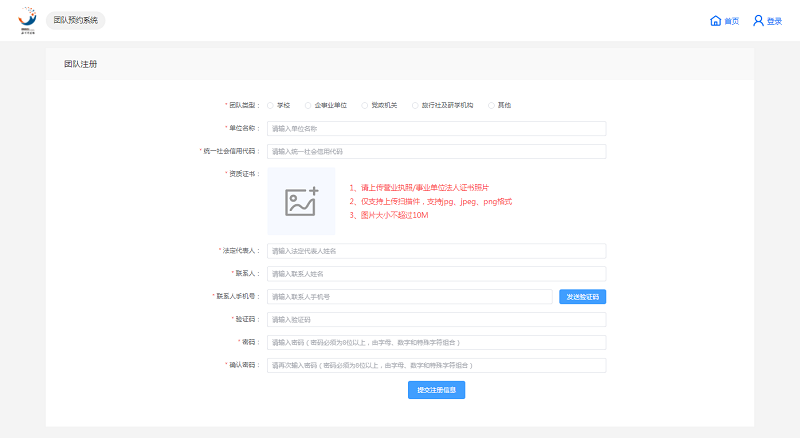Select the 企事业单位 radio option
This screenshot has height=438, width=800.
pyautogui.click(x=308, y=105)
